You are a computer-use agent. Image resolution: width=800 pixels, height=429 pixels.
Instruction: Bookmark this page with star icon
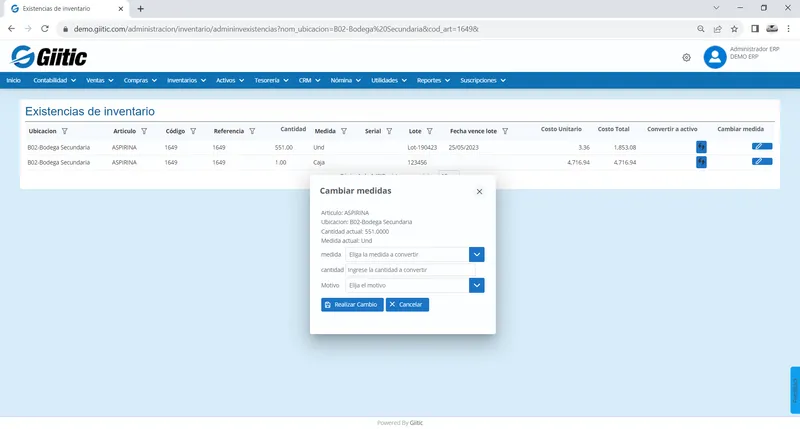[x=734, y=29]
